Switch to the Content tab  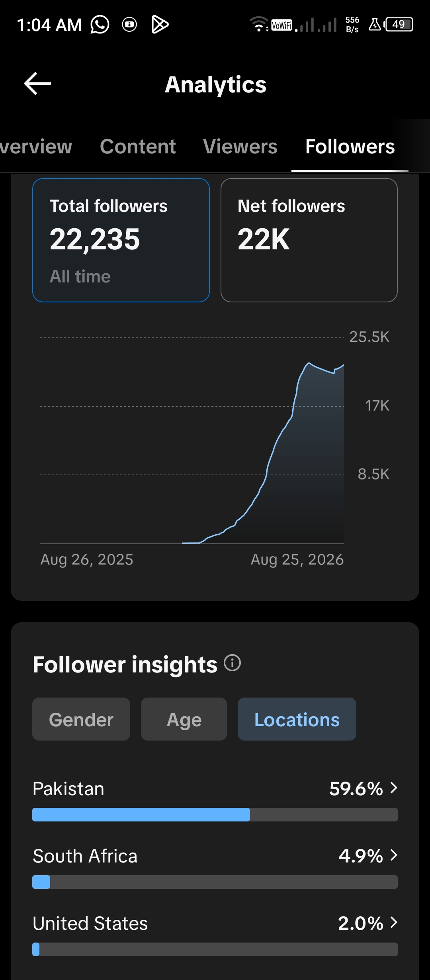coord(138,147)
